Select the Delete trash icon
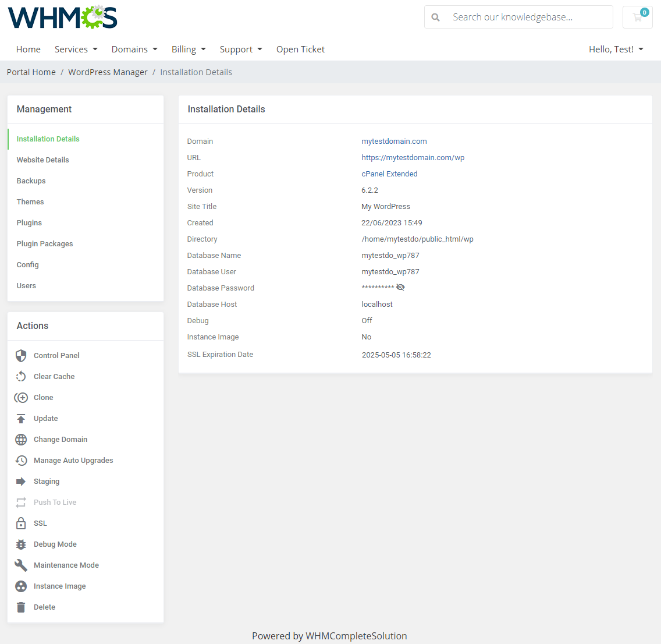Screen dimensions: 661x644 coord(21,607)
